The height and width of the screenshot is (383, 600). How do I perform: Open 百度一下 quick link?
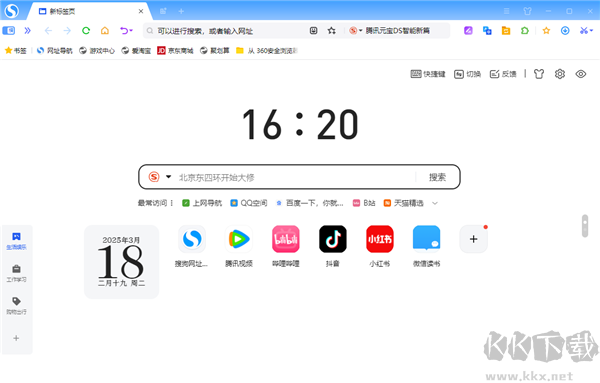tap(310, 203)
